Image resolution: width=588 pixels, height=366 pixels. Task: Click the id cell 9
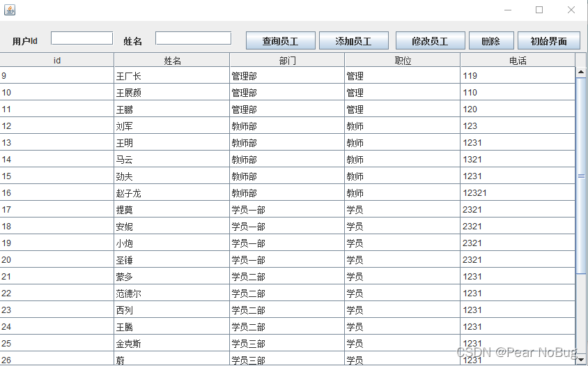(56, 76)
